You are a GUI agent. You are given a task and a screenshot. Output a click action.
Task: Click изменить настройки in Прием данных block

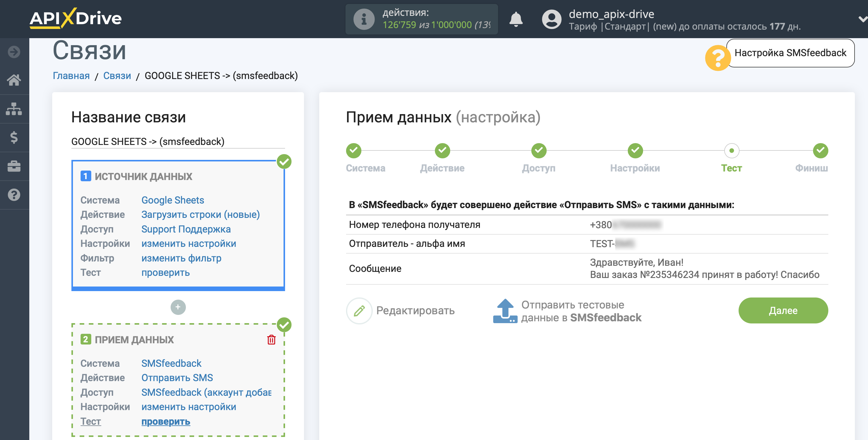click(x=189, y=407)
